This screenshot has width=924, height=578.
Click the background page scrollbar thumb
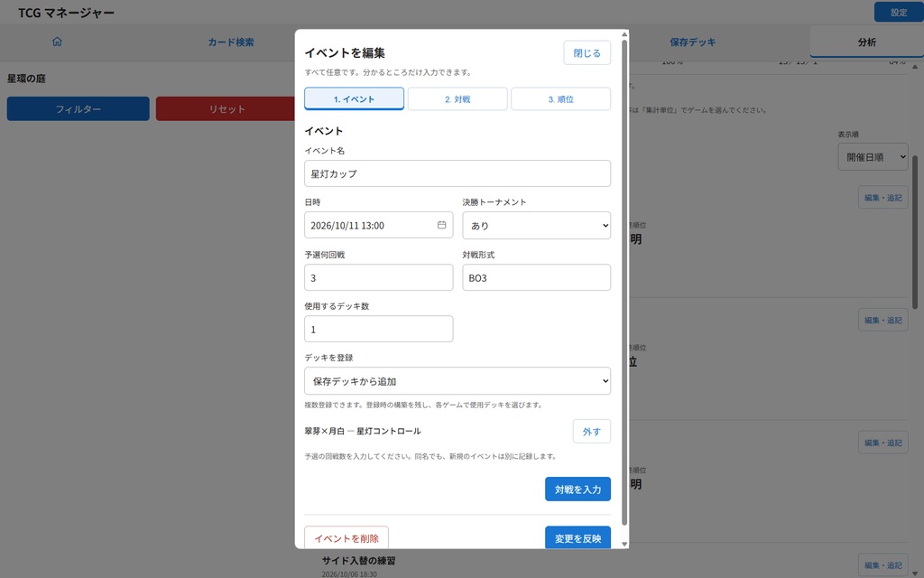pos(915,232)
